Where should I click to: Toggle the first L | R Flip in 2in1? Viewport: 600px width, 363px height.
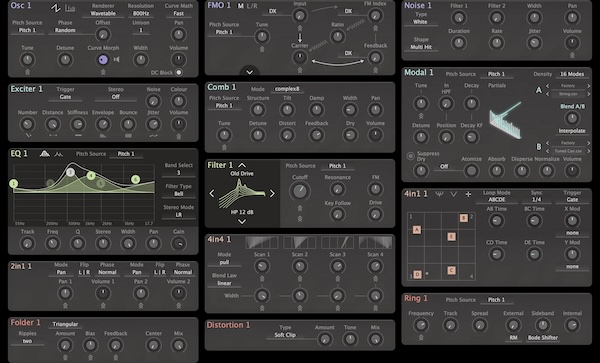[x=84, y=272]
